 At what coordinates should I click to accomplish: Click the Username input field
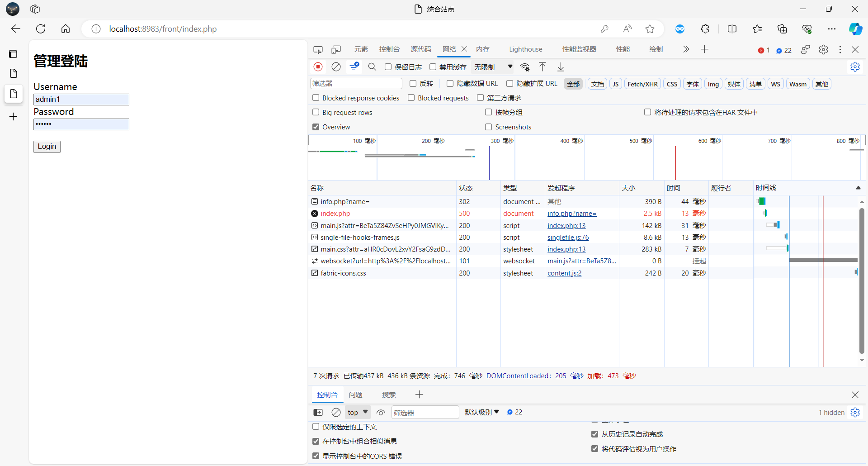click(81, 100)
